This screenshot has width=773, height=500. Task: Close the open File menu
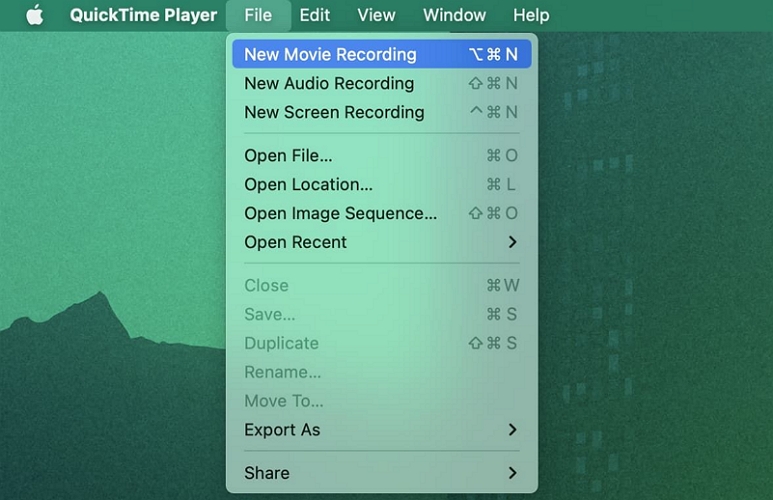pos(258,15)
